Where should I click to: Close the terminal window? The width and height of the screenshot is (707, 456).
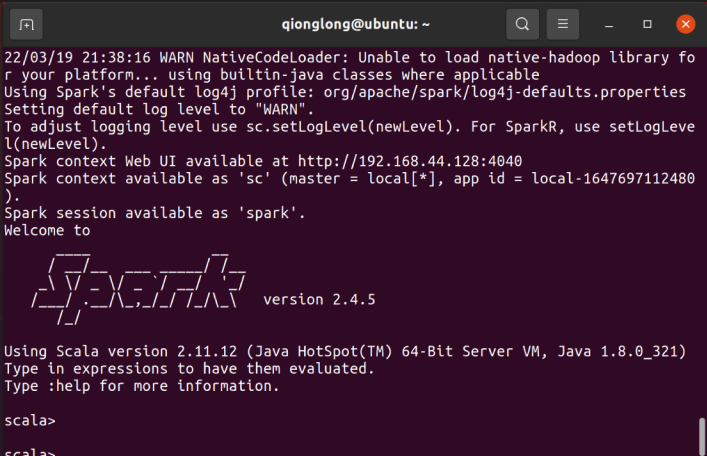[x=685, y=24]
